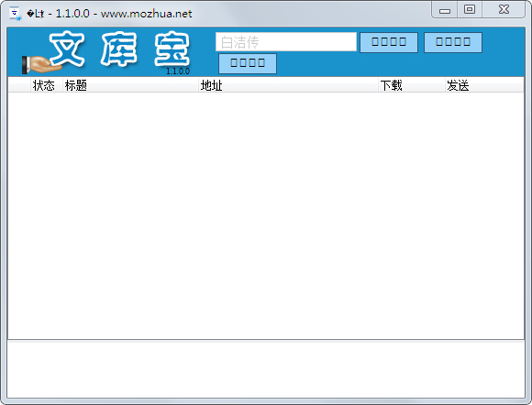This screenshot has height=405, width=532.
Task: Maximize the www.mozhua.net window
Action: point(470,10)
